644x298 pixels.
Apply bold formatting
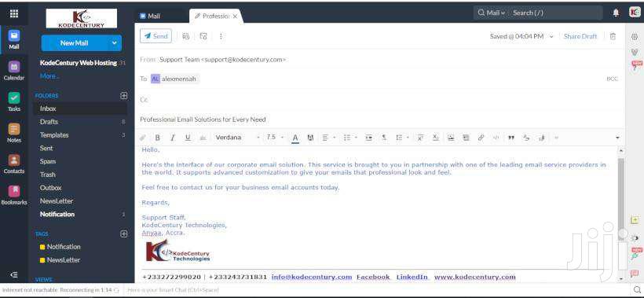(157, 138)
